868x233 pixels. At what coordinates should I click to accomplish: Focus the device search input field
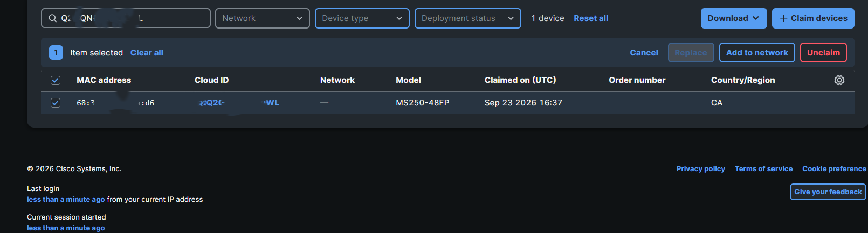click(126, 18)
